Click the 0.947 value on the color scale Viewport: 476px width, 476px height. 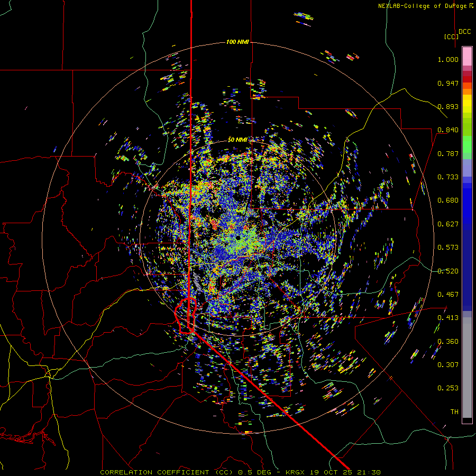pyautogui.click(x=448, y=83)
